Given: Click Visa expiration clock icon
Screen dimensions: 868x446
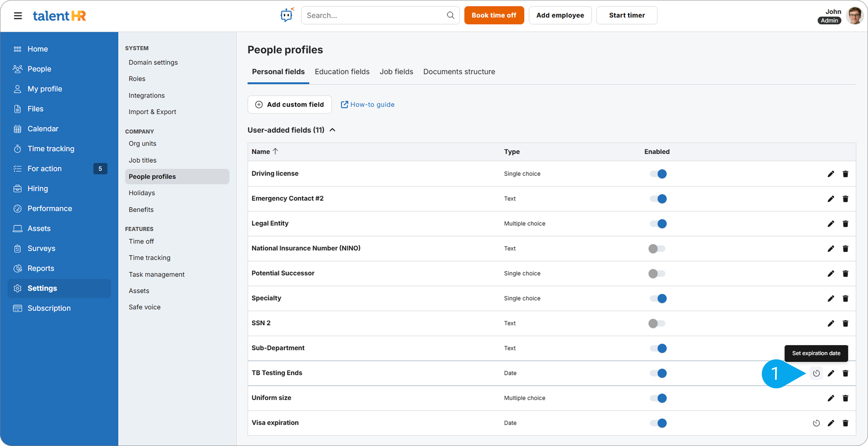Looking at the screenshot, I should pos(816,423).
